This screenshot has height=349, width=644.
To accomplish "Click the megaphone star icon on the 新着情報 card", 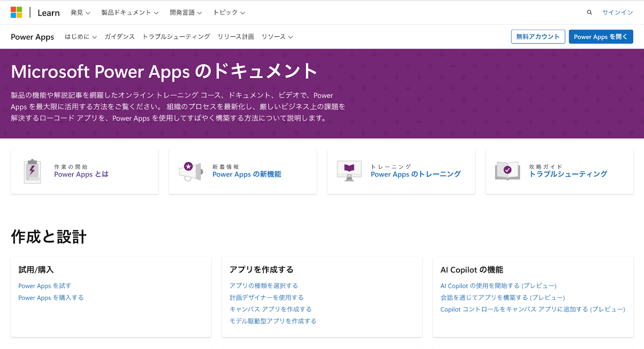I will [x=191, y=172].
